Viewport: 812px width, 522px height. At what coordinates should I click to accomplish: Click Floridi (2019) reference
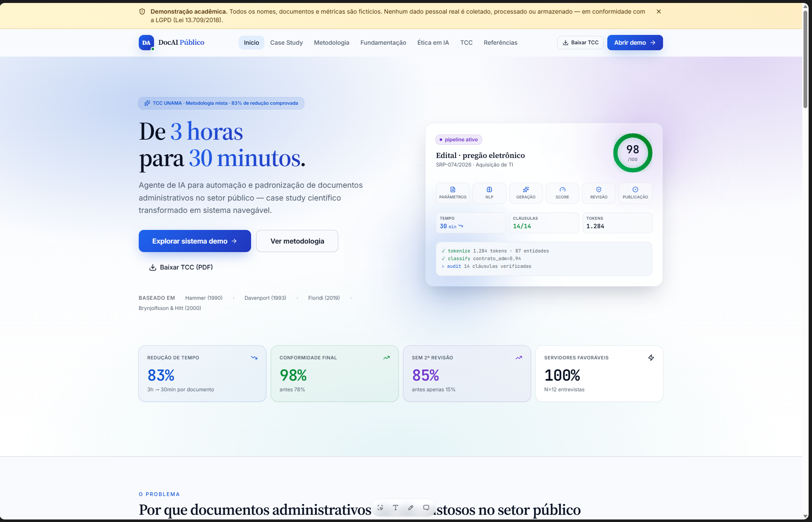324,298
